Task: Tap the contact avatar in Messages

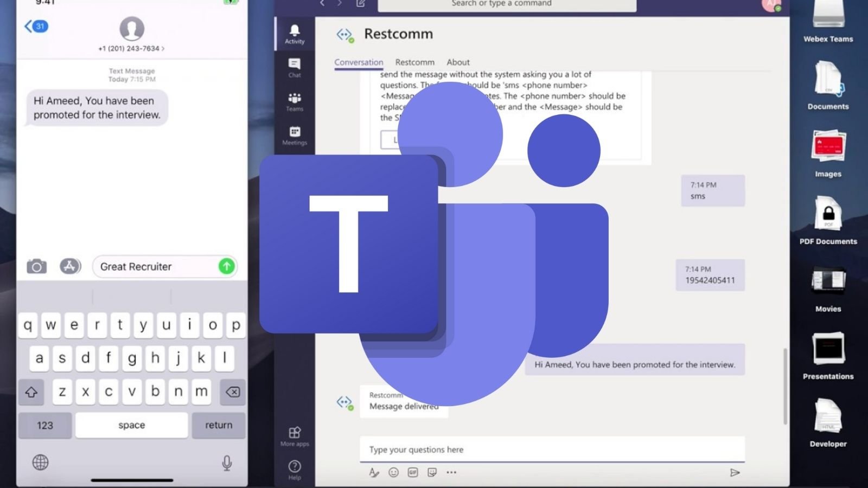Action: 132,28
